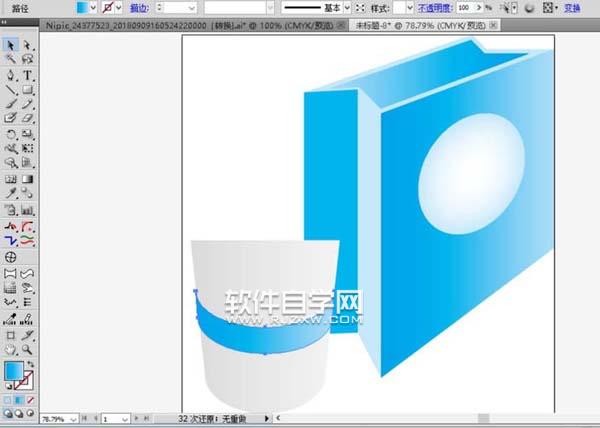Select the Blend tool
The image size is (600, 428).
(27, 193)
